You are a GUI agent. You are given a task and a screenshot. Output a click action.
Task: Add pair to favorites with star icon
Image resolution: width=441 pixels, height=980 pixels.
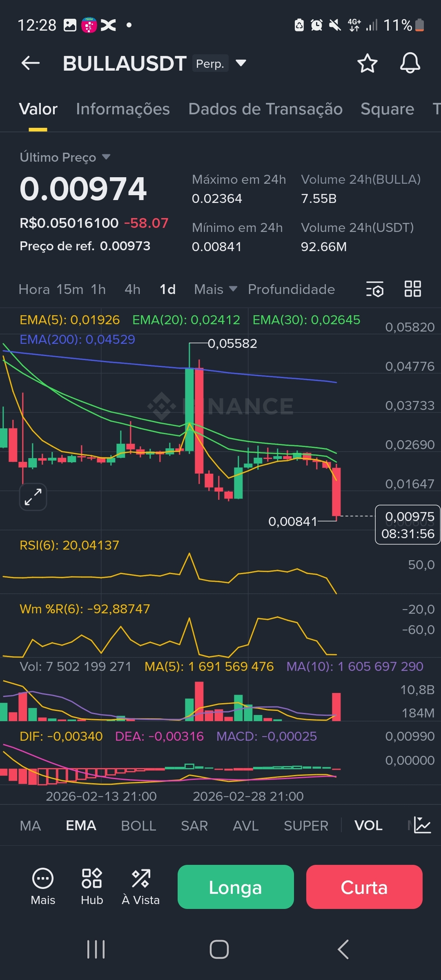367,63
